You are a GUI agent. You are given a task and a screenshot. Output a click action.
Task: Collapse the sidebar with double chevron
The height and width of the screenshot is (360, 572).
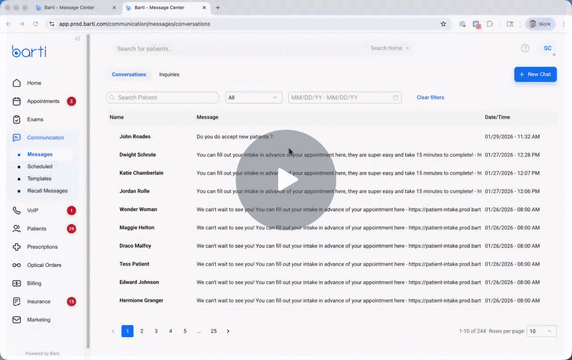[77, 38]
